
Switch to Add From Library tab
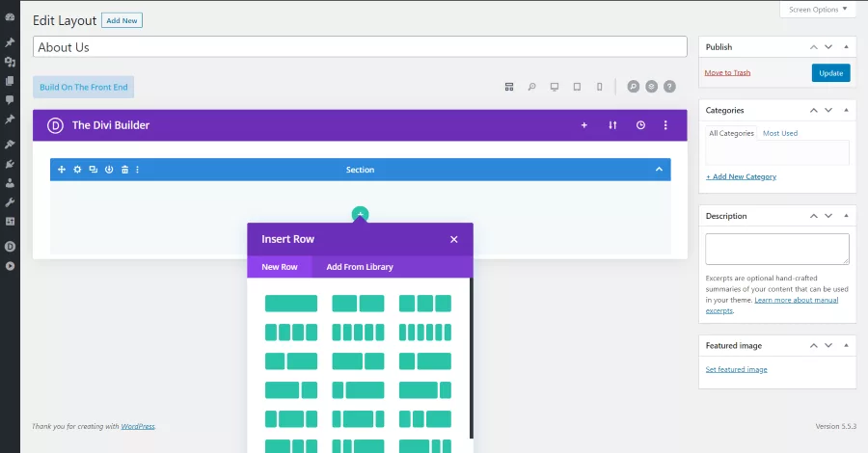[x=360, y=267]
